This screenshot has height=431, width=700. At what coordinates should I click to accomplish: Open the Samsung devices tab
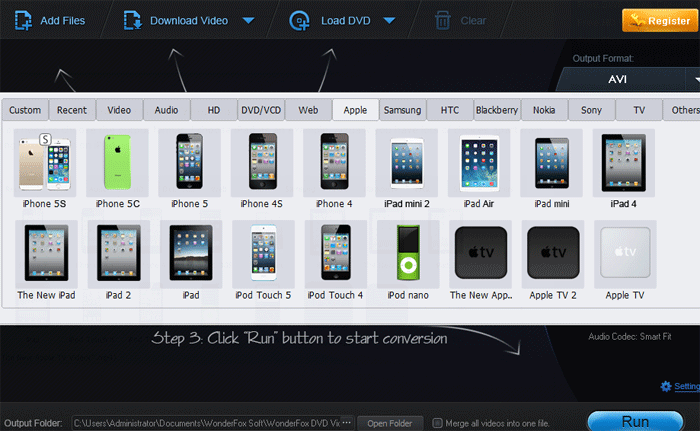pyautogui.click(x=403, y=110)
